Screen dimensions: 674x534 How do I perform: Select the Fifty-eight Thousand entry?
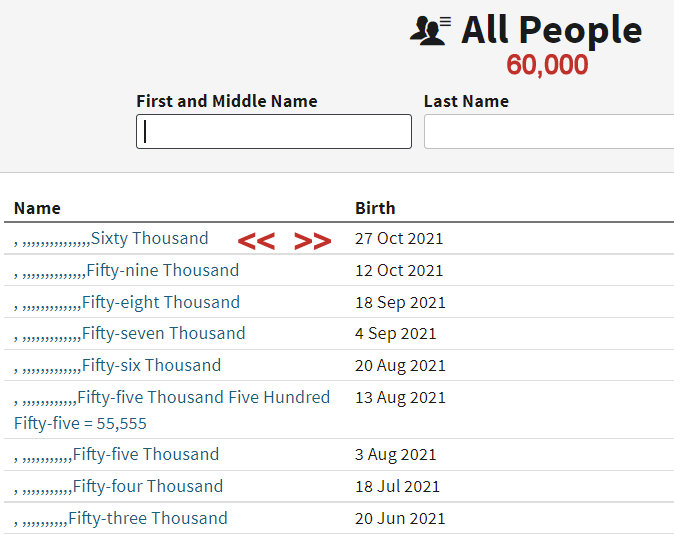(x=160, y=303)
